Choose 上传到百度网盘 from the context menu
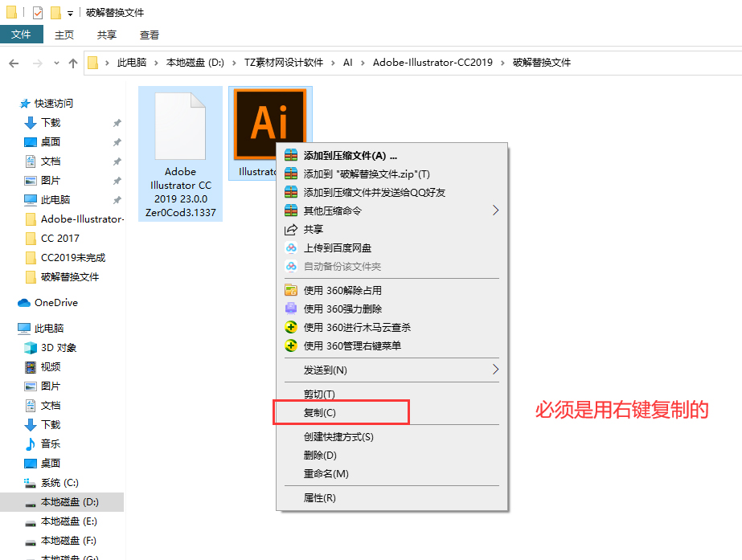742x560 pixels. pyautogui.click(x=391, y=247)
